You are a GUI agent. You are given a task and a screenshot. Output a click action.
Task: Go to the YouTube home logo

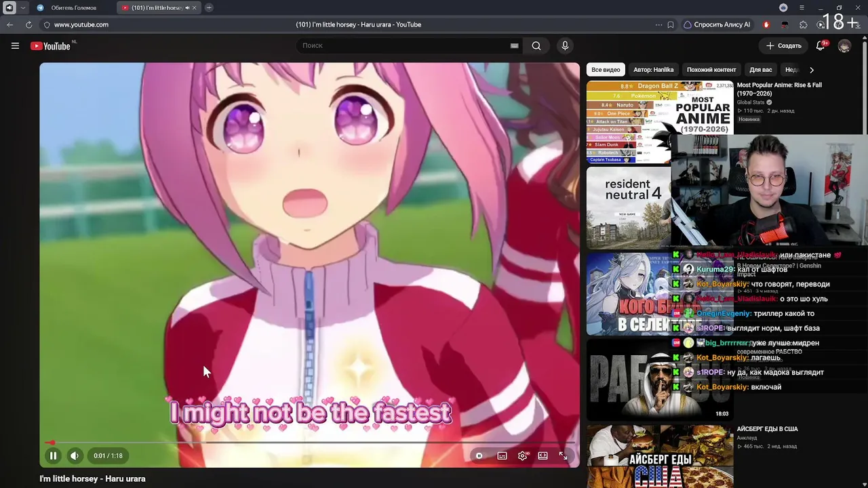point(51,45)
